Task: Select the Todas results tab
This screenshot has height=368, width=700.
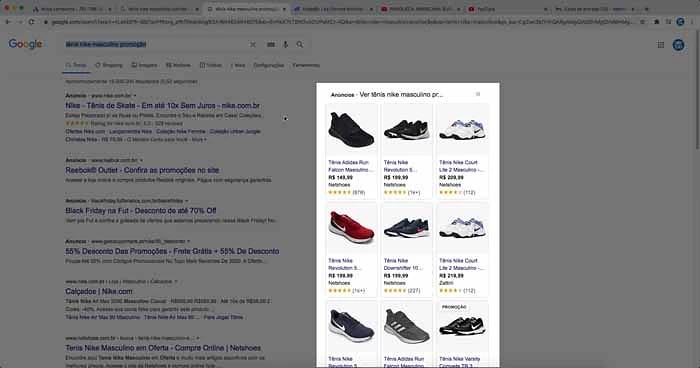Action: pyautogui.click(x=76, y=65)
